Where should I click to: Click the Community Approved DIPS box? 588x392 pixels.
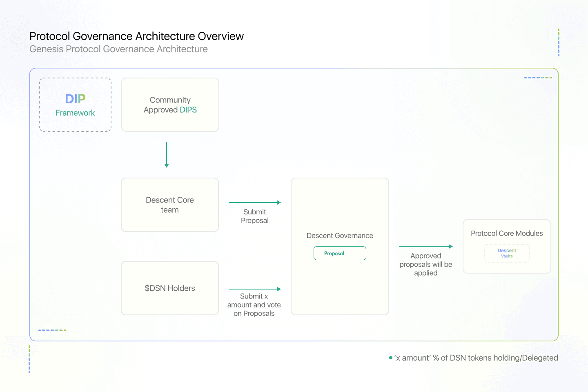pyautogui.click(x=170, y=105)
